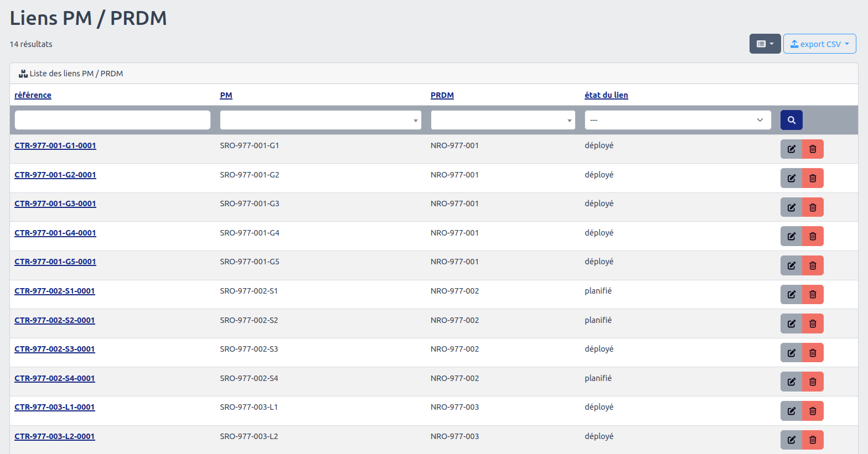Edit the CTR-977-001-G4-0001 row
Viewport: 868px width, 454px height.
point(791,236)
